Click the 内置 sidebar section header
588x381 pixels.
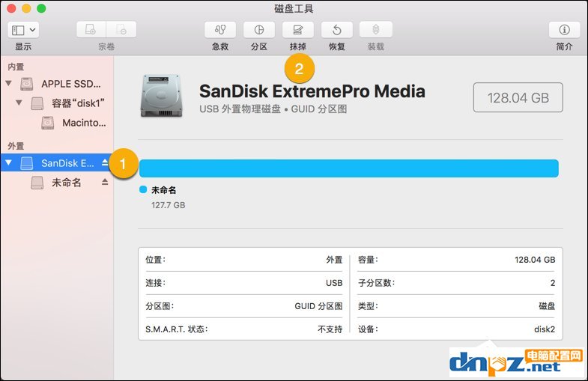tap(16, 67)
